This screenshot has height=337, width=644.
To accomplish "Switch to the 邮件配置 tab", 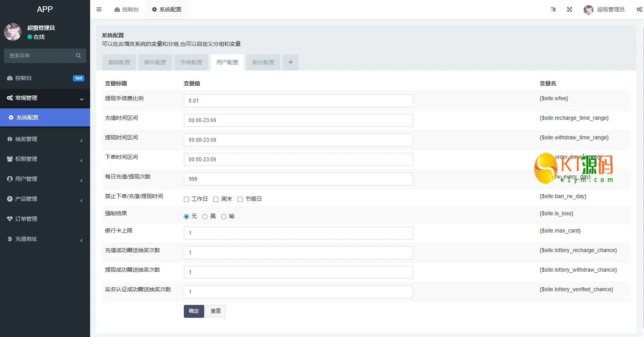I will click(155, 62).
